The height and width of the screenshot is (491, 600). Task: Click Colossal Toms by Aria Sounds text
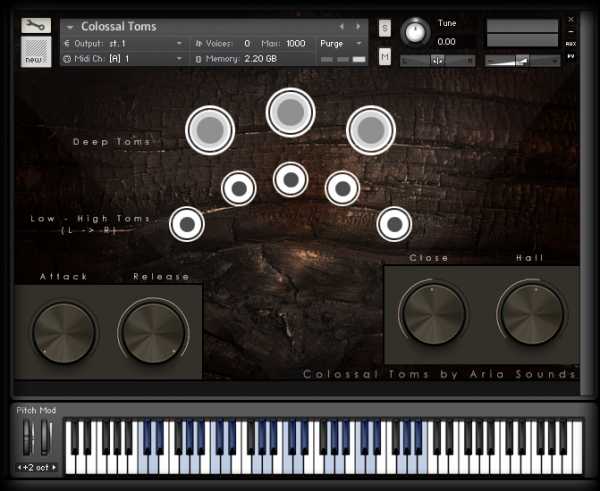point(439,374)
